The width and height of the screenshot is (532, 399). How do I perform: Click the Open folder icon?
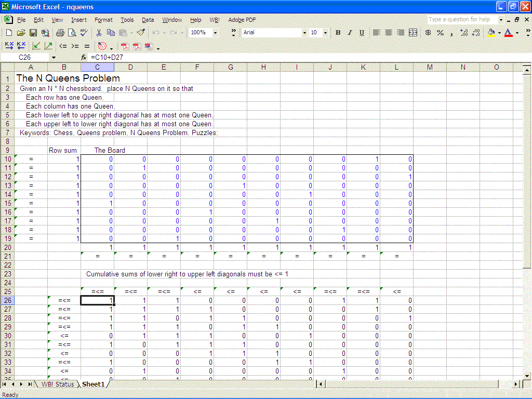click(x=21, y=33)
